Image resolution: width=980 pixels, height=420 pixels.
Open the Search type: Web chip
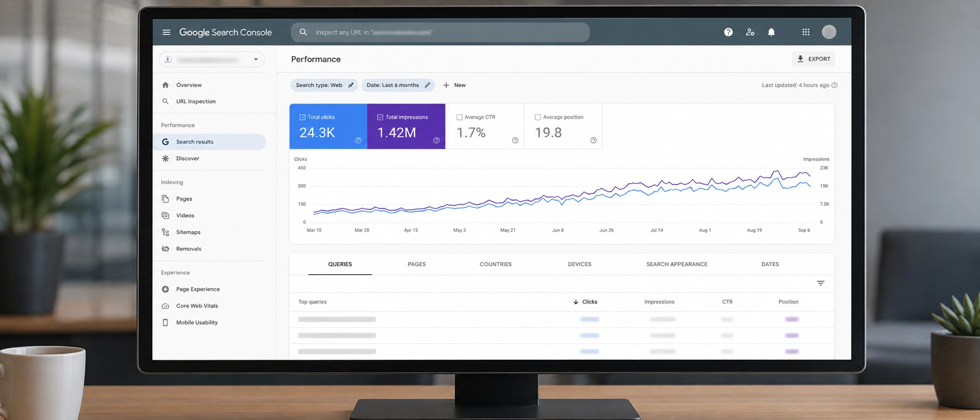pyautogui.click(x=324, y=85)
